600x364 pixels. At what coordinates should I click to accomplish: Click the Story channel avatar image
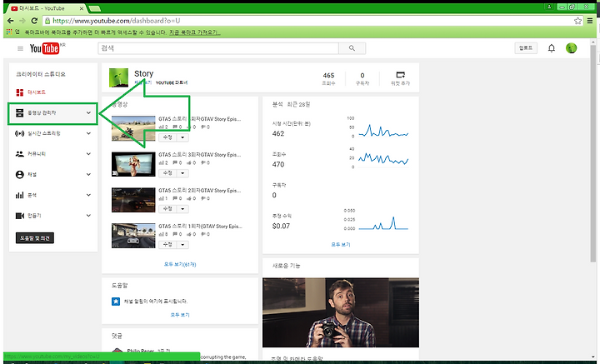tap(118, 77)
